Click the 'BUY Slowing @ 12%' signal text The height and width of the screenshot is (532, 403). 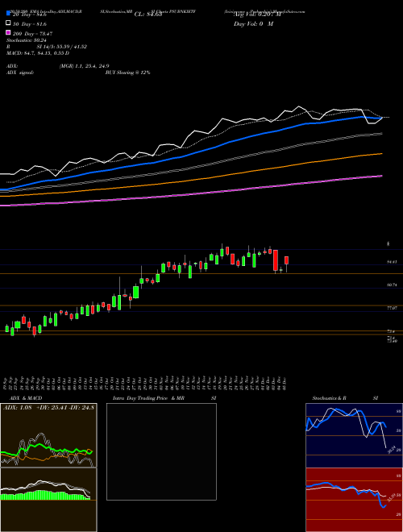[x=127, y=73]
